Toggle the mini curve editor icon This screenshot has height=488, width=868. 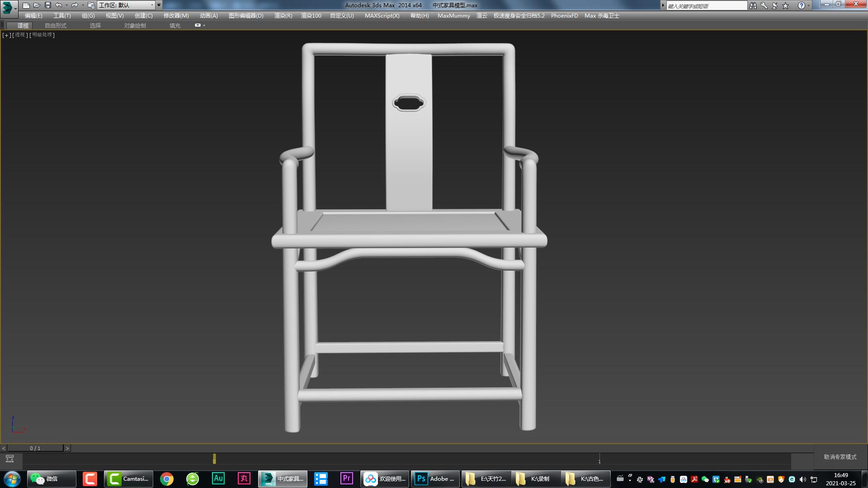tap(9, 459)
